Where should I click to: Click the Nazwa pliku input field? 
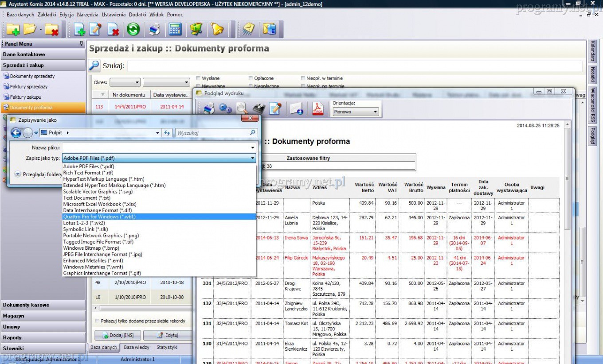[156, 147]
